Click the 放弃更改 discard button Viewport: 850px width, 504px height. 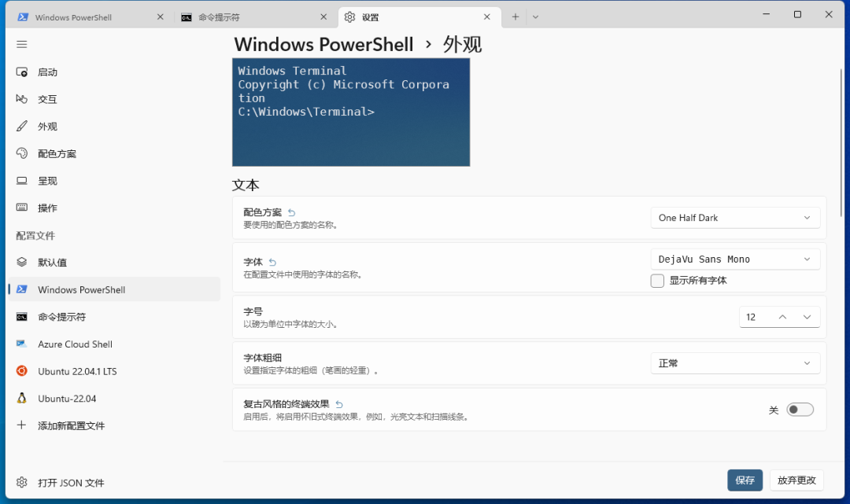796,480
